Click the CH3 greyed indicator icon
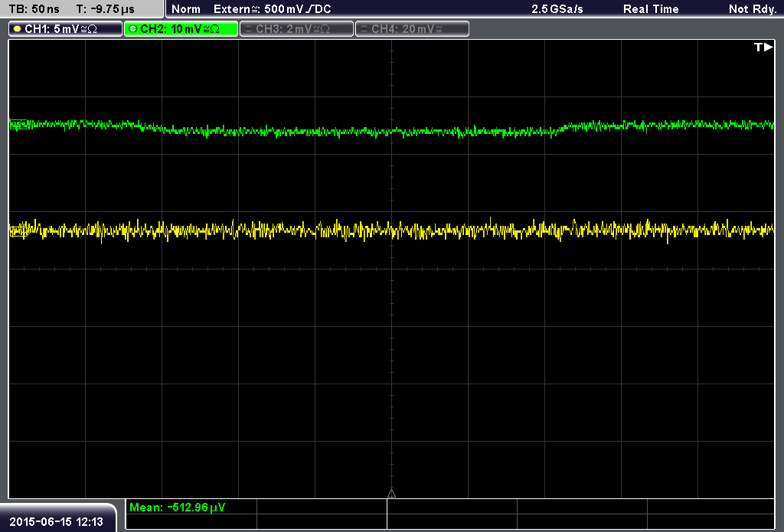Image resolution: width=784 pixels, height=532 pixels. pos(249,29)
